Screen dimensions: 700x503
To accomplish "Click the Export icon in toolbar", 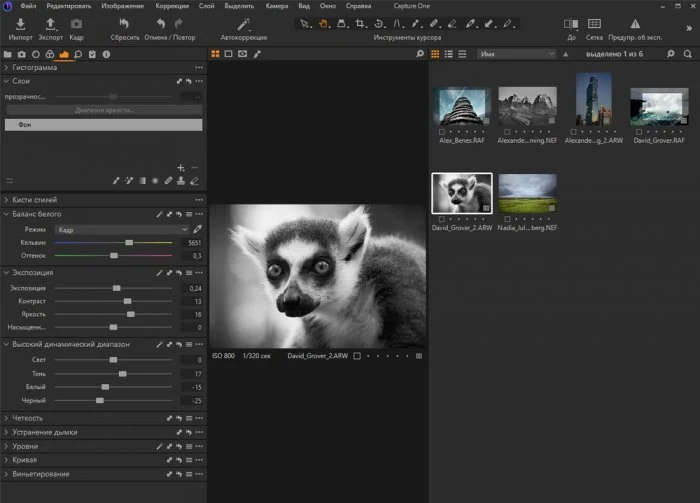I will tap(50, 24).
